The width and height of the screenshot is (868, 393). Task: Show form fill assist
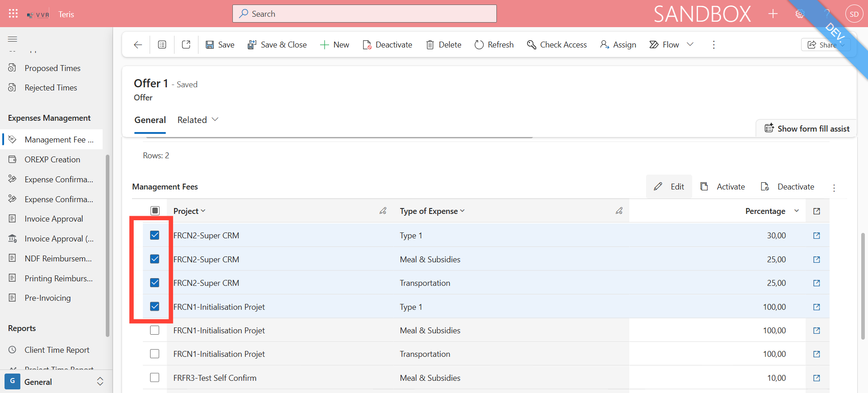point(807,128)
